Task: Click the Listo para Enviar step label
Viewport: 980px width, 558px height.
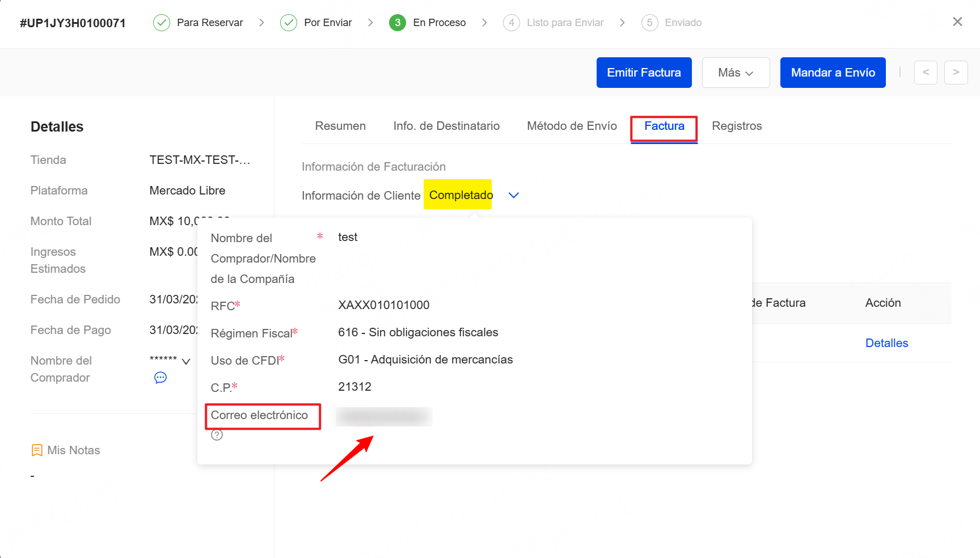Action: pyautogui.click(x=565, y=23)
